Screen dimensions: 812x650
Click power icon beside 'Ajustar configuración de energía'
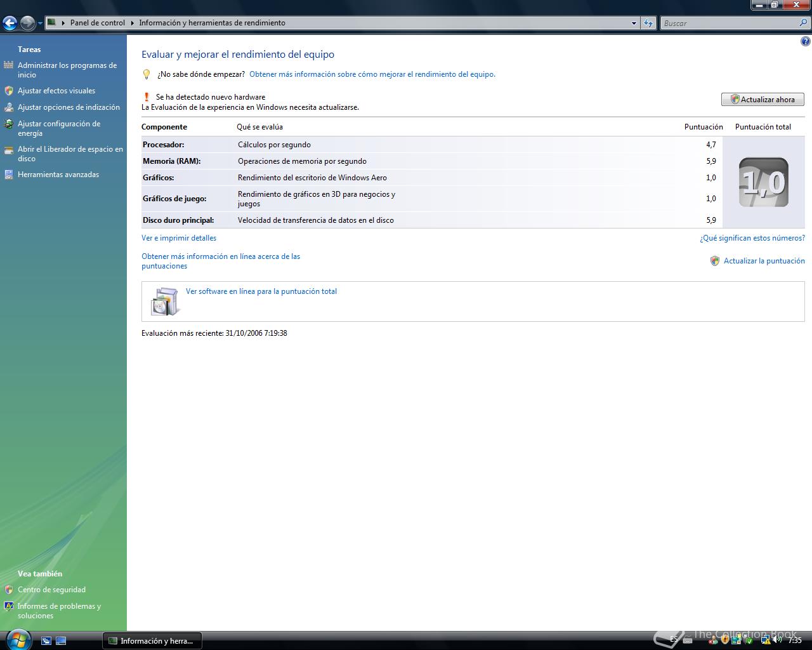[x=8, y=124]
